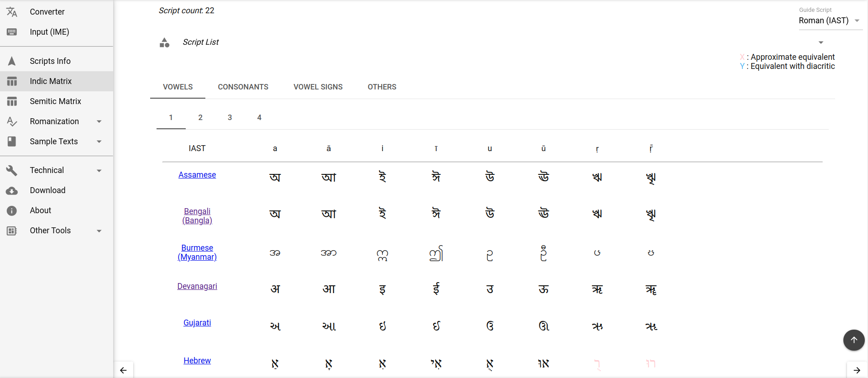
Task: Go to next page with right arrow
Action: [857, 370]
